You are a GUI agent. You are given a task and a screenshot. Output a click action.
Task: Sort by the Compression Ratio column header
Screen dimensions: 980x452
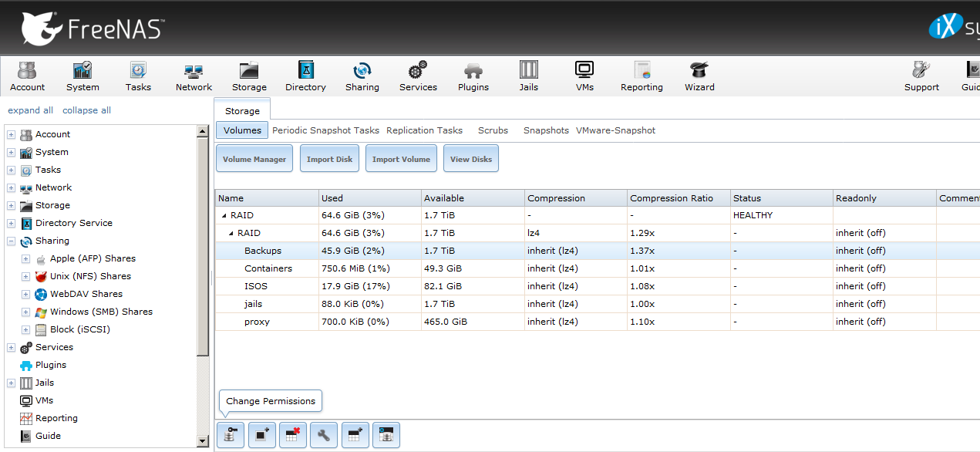679,198
